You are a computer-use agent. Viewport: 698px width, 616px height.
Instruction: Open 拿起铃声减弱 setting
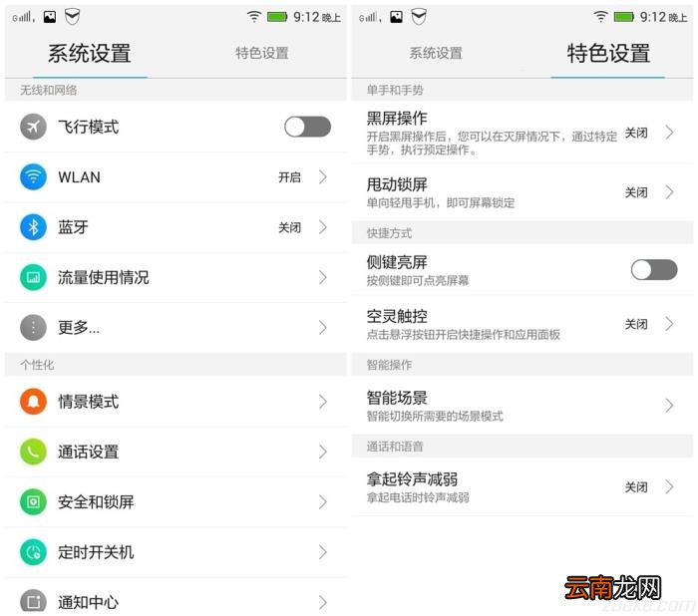[x=523, y=487]
